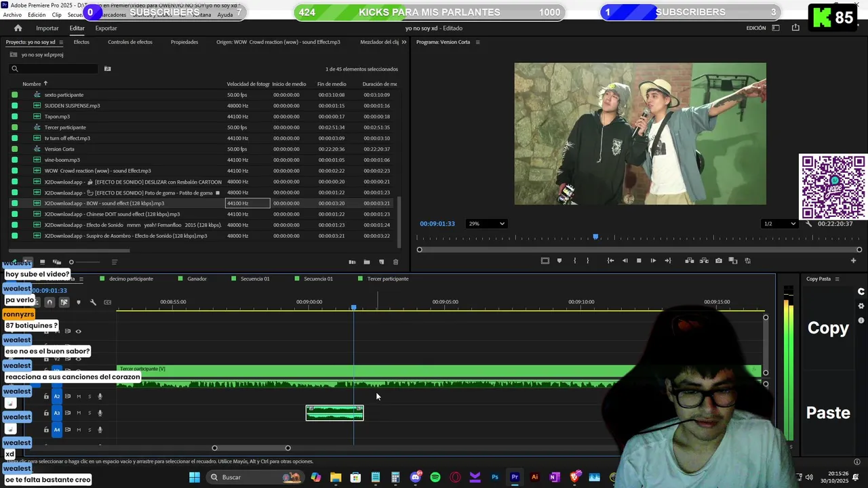Open Program: Version Corta panel menu
The width and height of the screenshot is (868, 488).
pos(477,42)
